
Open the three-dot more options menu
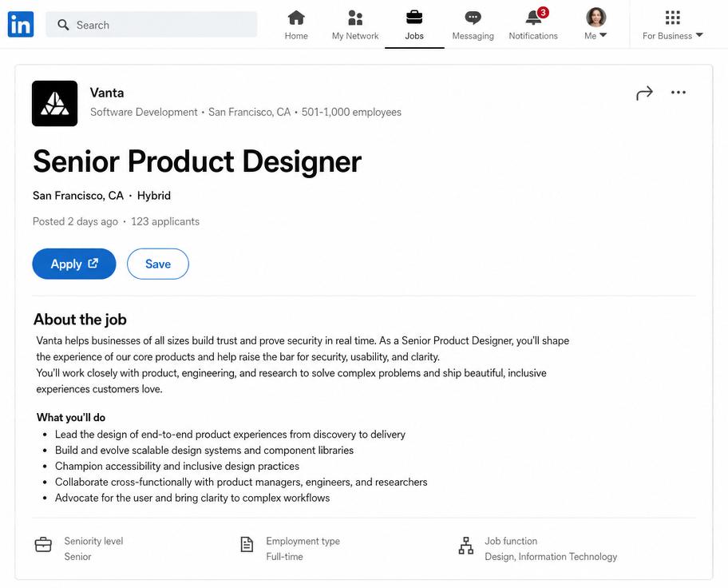[679, 93]
